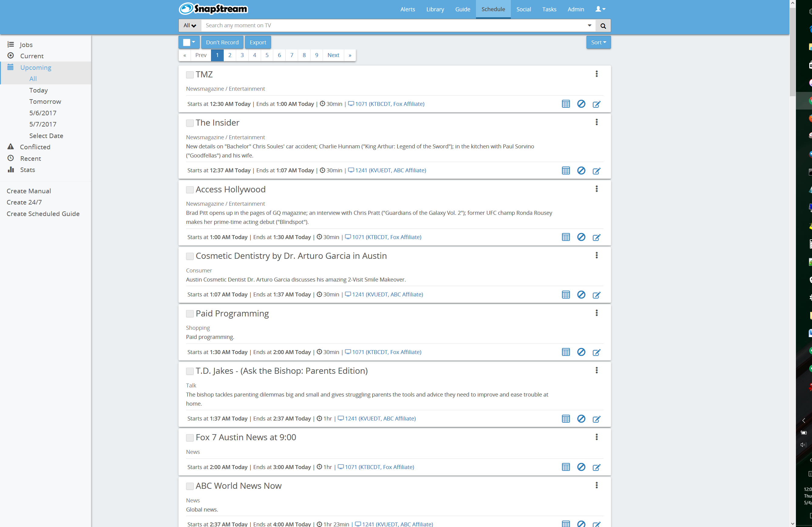Check Paid Programming checkbox
The image size is (812, 527).
190,314
